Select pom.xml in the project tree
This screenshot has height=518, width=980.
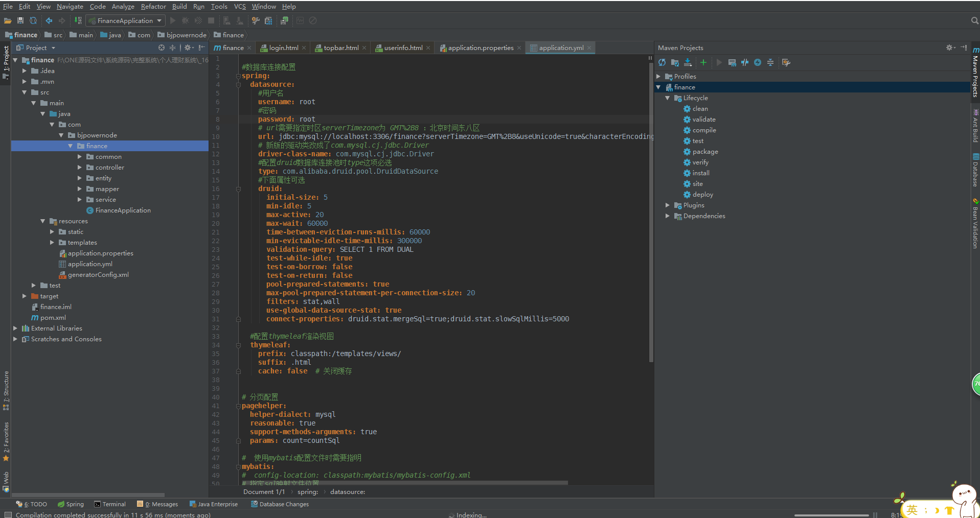(x=53, y=318)
